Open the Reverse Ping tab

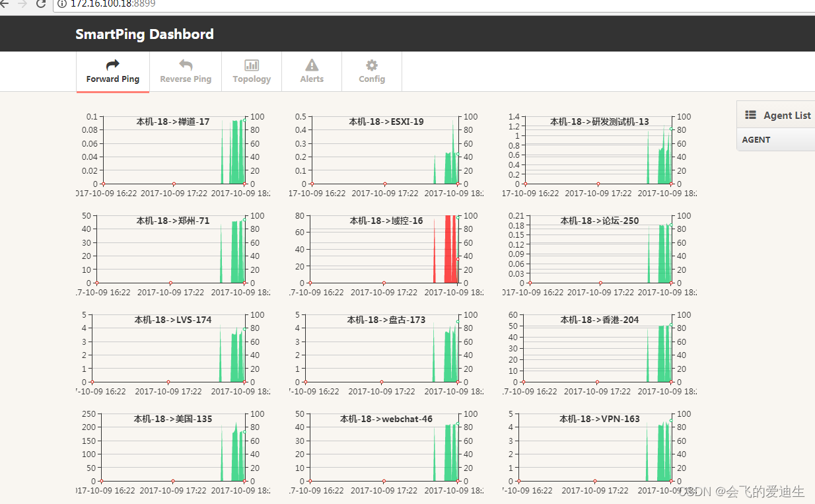point(186,72)
